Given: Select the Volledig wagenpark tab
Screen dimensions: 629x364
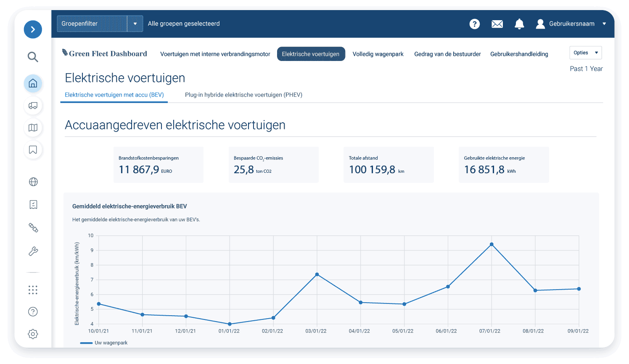Looking at the screenshot, I should click(378, 54).
